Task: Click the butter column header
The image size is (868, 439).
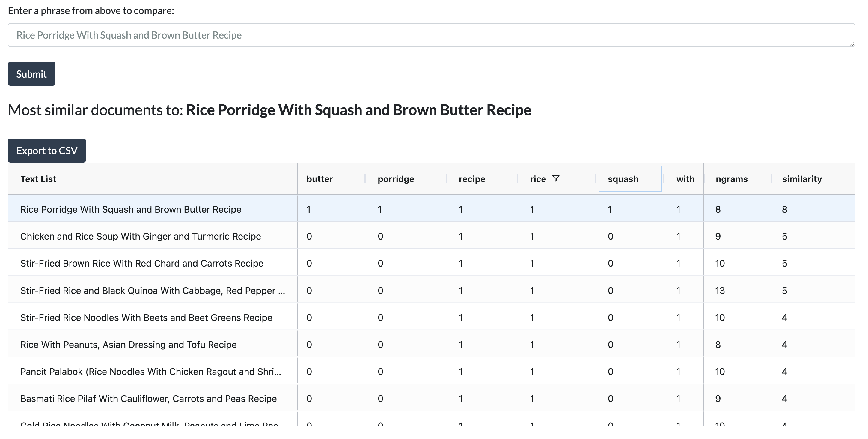Action: tap(320, 179)
